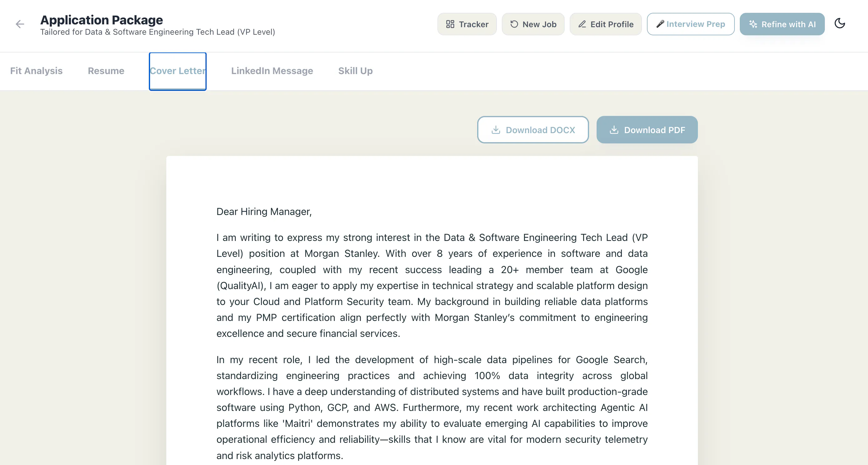868x465 pixels.
Task: Switch to the Resume tab
Action: [x=106, y=71]
